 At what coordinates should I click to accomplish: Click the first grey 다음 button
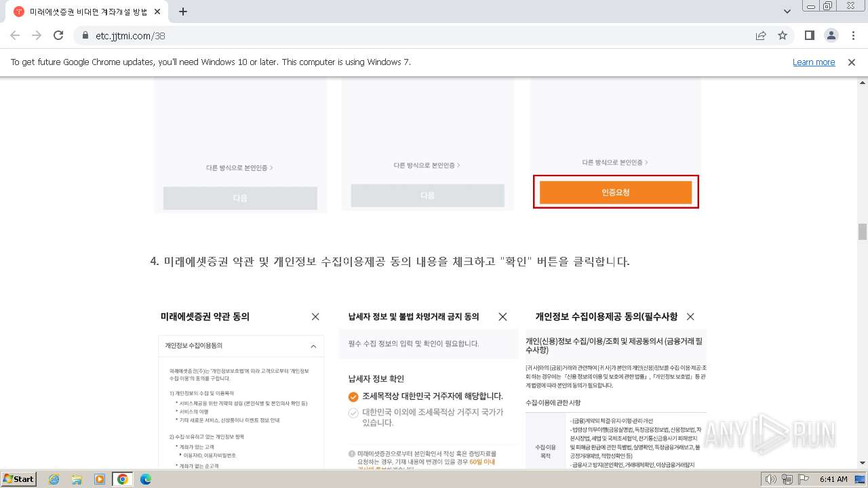[240, 198]
